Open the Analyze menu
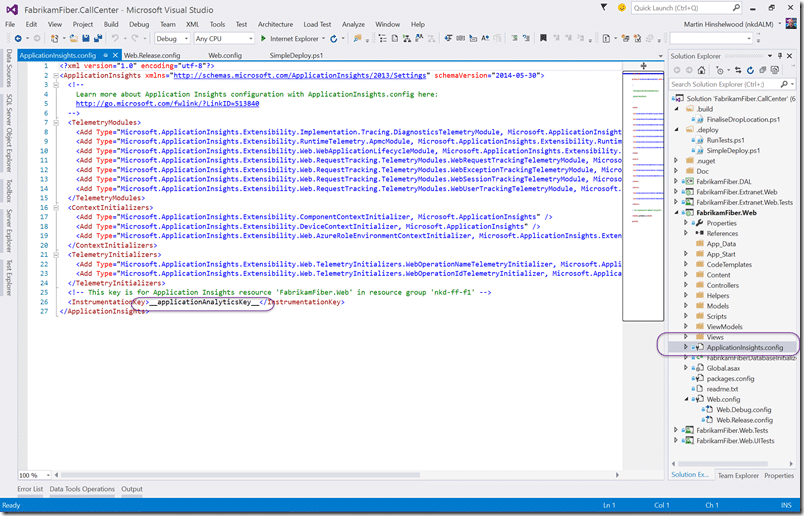 click(353, 24)
